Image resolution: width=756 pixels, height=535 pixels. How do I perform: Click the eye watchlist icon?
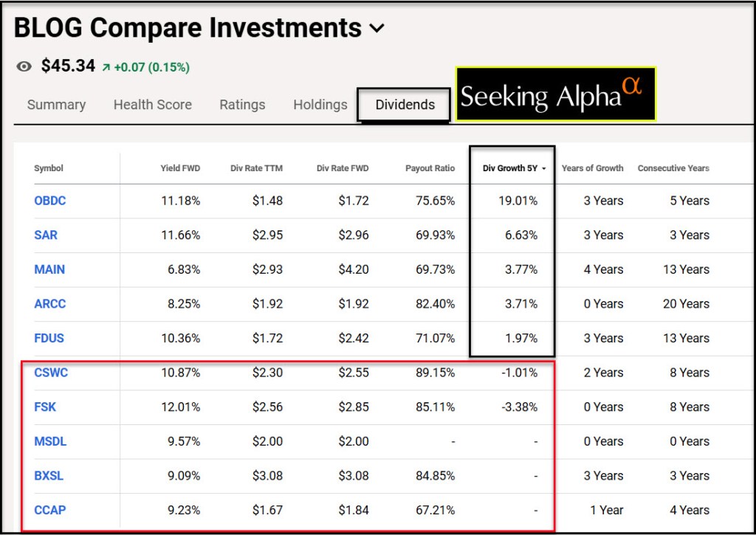click(24, 67)
